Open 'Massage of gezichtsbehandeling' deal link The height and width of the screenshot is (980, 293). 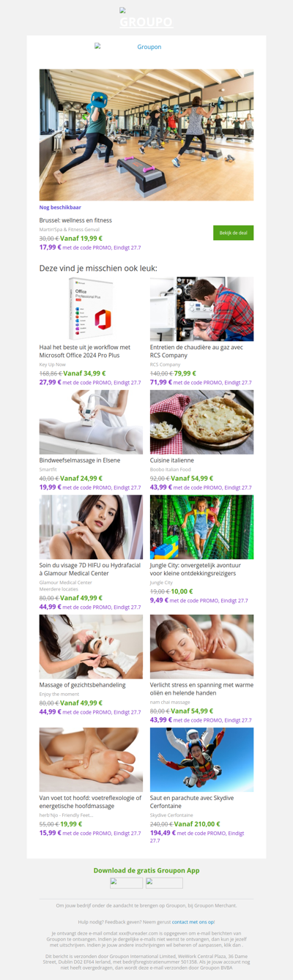click(83, 685)
